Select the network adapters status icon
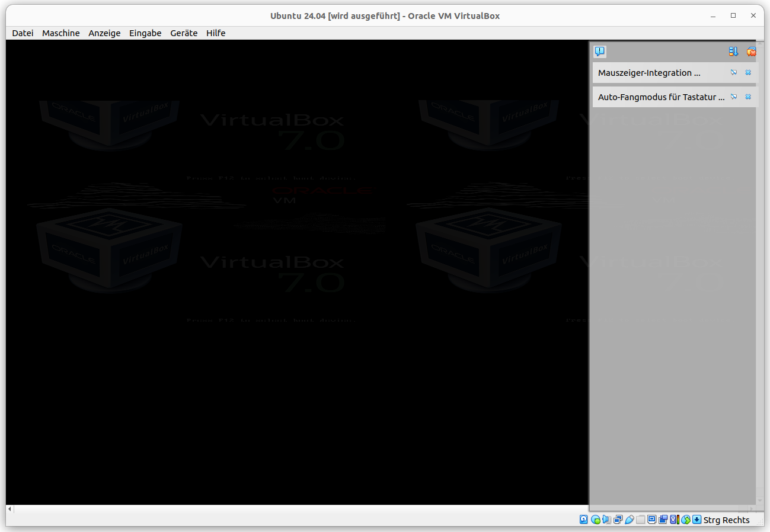This screenshot has width=770, height=532. 617,520
